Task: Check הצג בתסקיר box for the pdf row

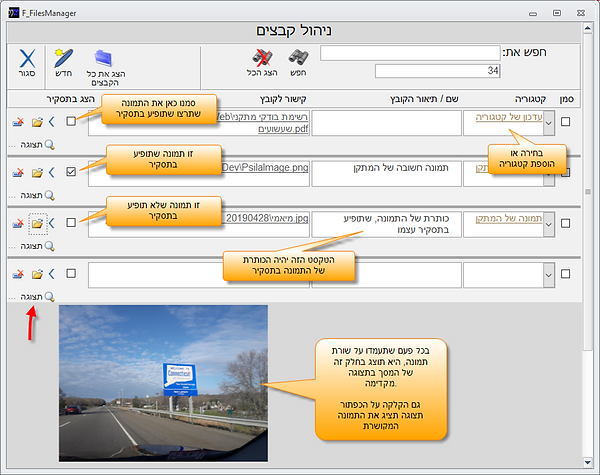Action: pos(71,121)
